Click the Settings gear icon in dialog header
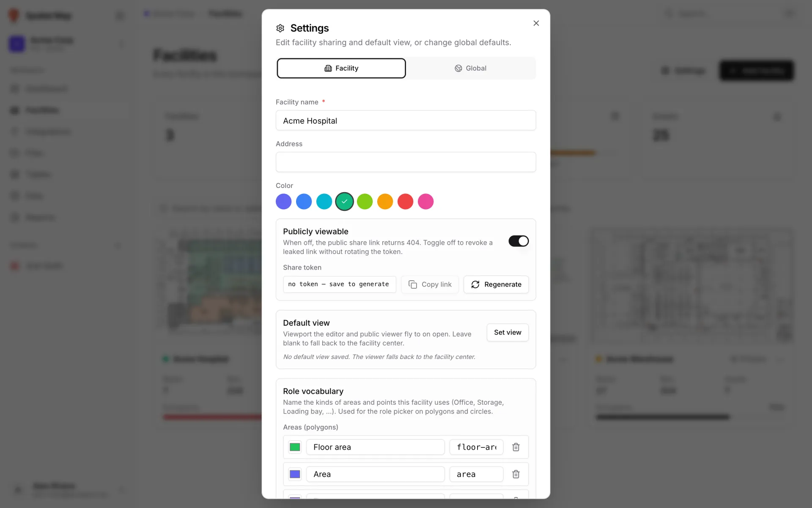The width and height of the screenshot is (812, 508). pos(280,28)
